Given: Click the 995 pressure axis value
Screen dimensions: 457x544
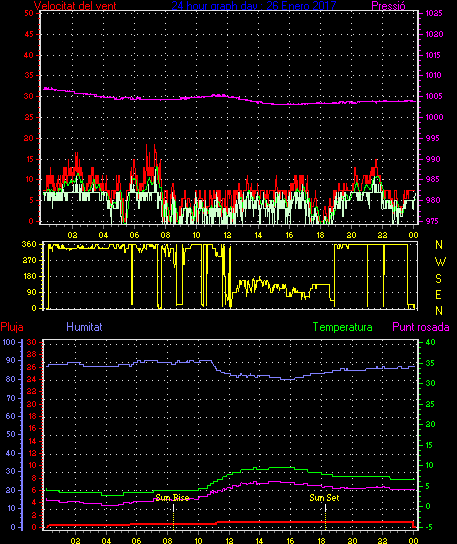Looking at the screenshot, I should (432, 138).
